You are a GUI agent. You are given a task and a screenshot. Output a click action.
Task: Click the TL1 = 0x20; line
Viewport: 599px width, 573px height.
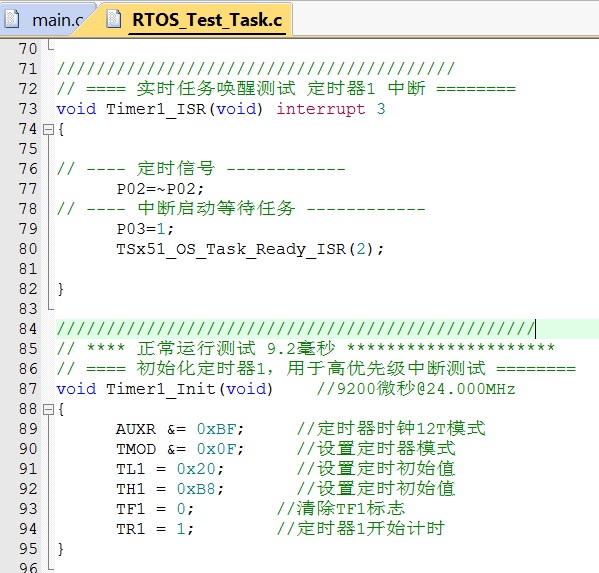click(170, 469)
